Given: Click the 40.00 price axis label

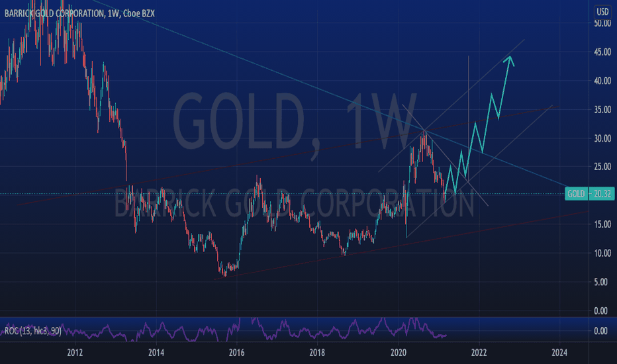Looking at the screenshot, I should click(602, 81).
